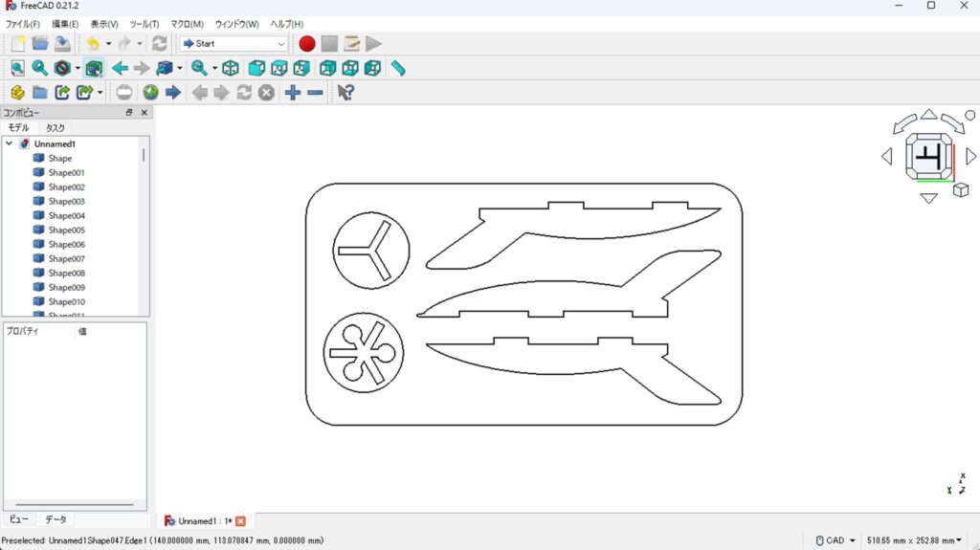Switch to isometric view
Image resolution: width=980 pixels, height=550 pixels.
pos(231,68)
